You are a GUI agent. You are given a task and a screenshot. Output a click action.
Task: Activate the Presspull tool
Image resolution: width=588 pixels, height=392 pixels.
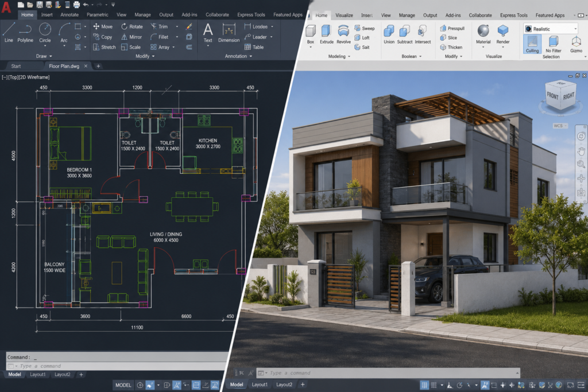(452, 28)
